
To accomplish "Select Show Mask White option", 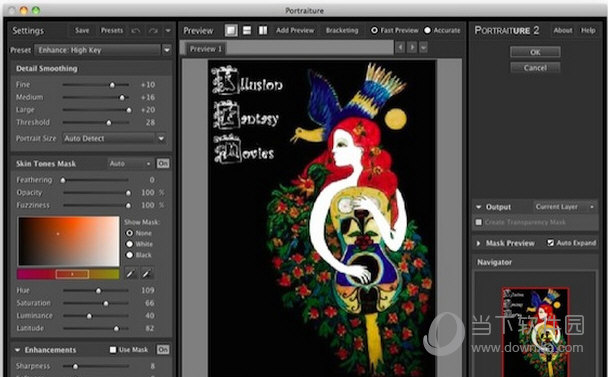I will (x=130, y=244).
